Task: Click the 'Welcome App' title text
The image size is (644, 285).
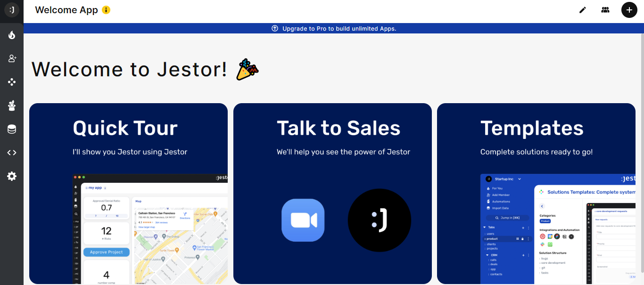Action: pos(66,10)
